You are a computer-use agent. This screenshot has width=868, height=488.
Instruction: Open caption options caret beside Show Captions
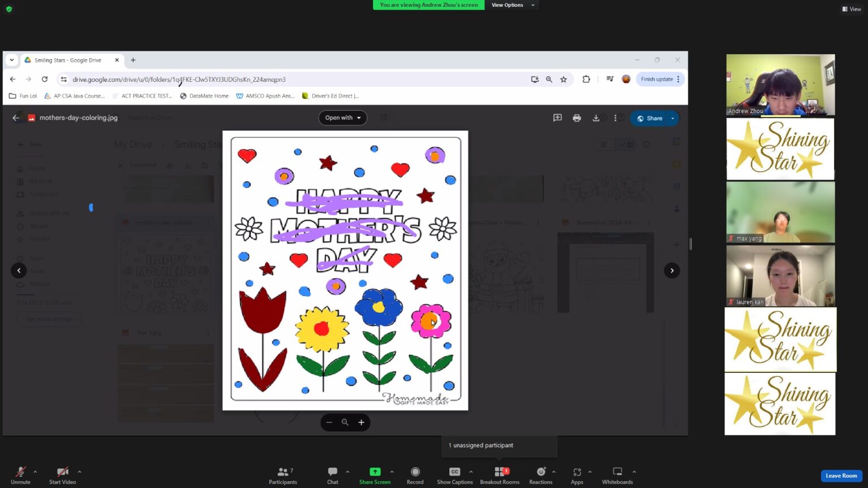tap(471, 472)
